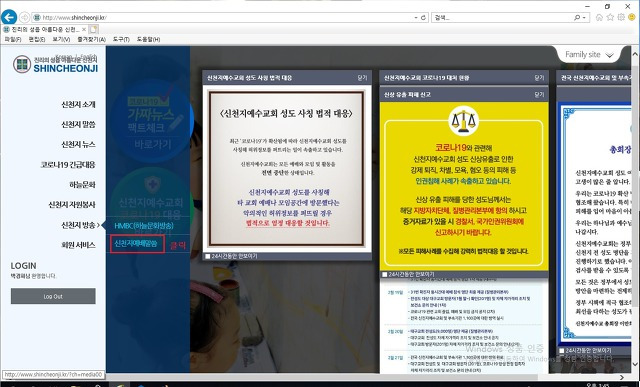Click the LOGIN heading text

23,266
